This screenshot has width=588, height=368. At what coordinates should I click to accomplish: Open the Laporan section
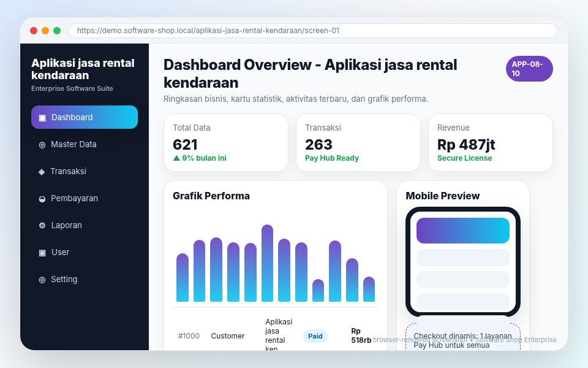point(85,225)
